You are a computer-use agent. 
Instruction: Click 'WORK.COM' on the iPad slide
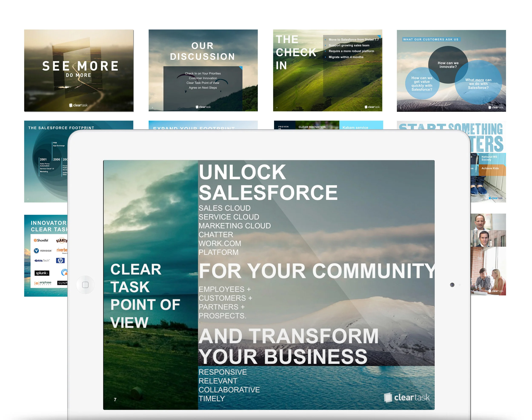point(220,244)
